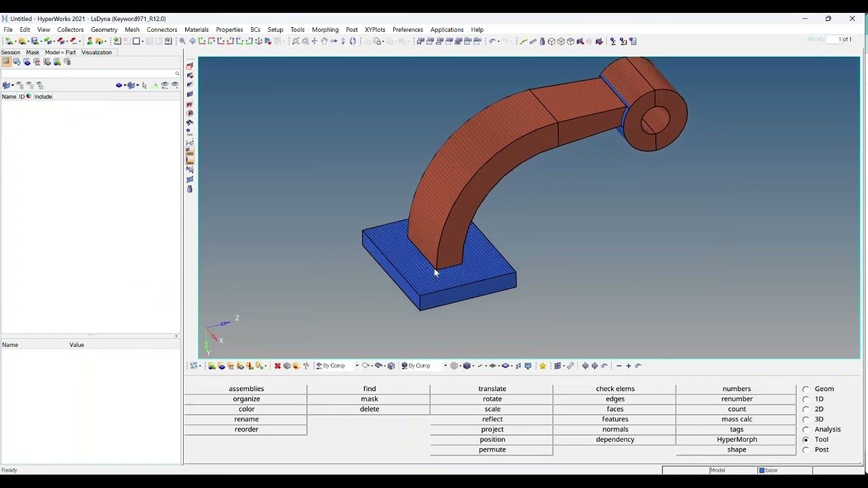Open dropdown arrow beside blue component icon in browser
The image size is (868, 488).
pos(125,85)
